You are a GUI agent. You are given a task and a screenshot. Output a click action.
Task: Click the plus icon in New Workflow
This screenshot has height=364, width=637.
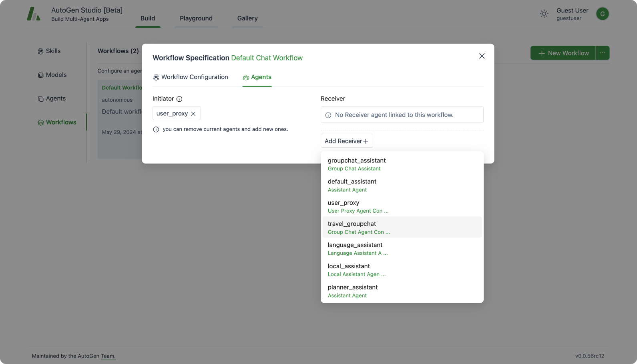pos(542,53)
